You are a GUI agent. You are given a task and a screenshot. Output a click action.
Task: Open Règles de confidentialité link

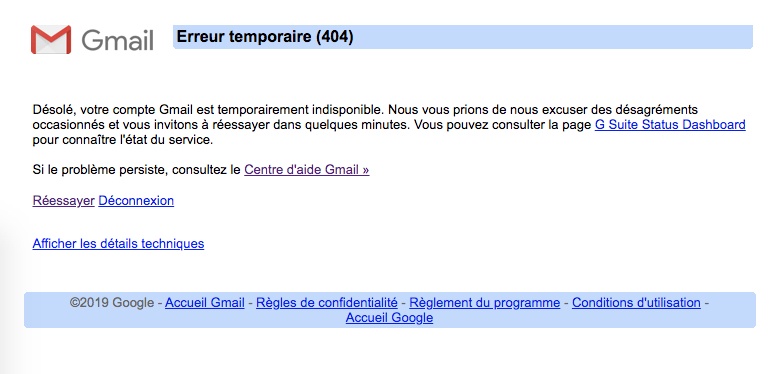tap(327, 303)
